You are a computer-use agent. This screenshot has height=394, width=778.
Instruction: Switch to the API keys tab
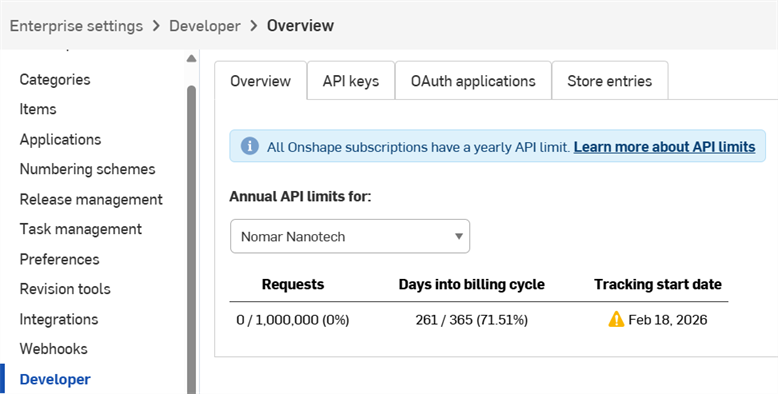(x=351, y=81)
